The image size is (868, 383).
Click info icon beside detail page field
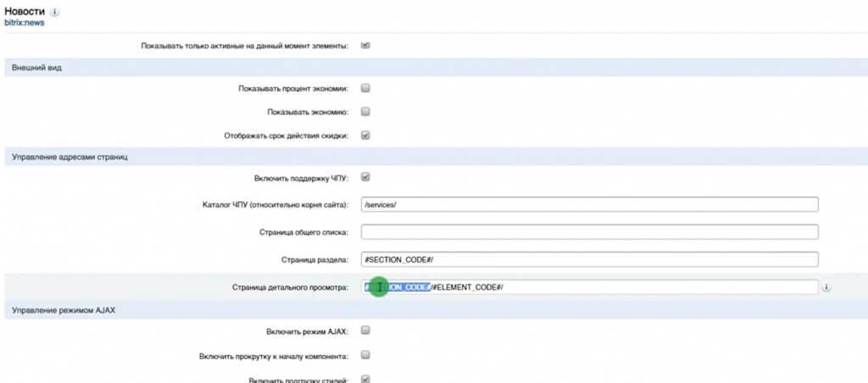tap(826, 287)
